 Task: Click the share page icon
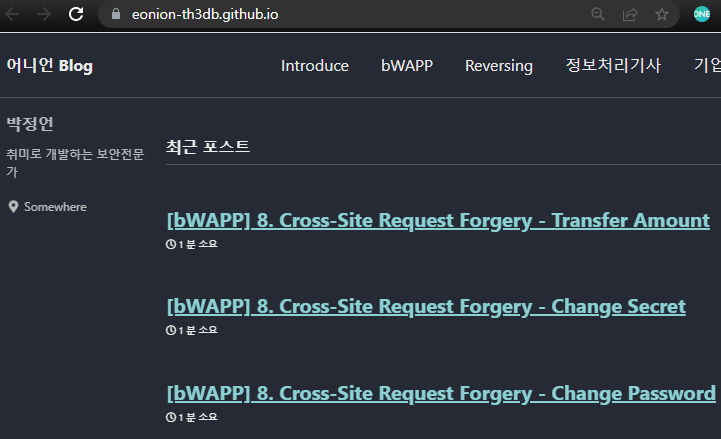tap(630, 14)
